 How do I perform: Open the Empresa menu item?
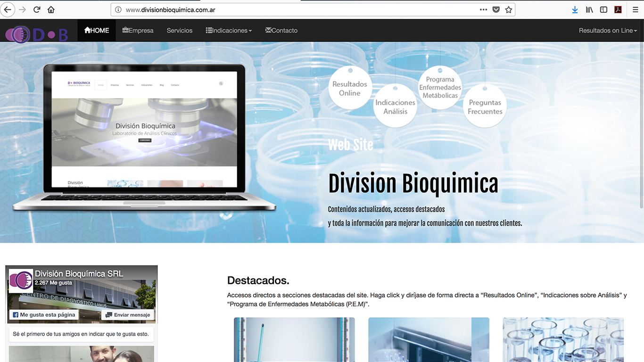[138, 31]
